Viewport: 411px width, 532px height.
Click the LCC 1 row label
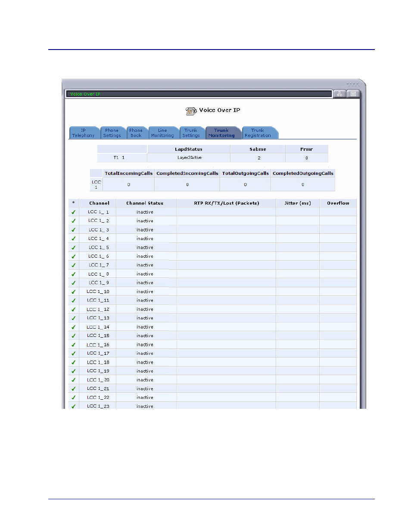pos(96,184)
